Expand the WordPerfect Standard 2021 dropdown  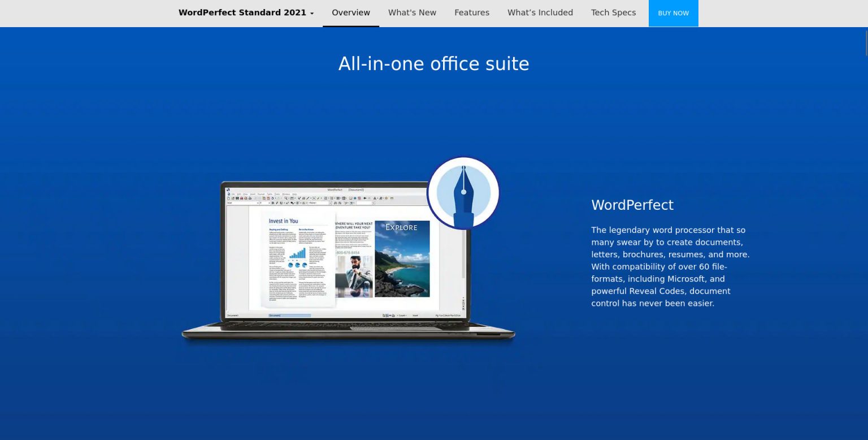pos(246,13)
